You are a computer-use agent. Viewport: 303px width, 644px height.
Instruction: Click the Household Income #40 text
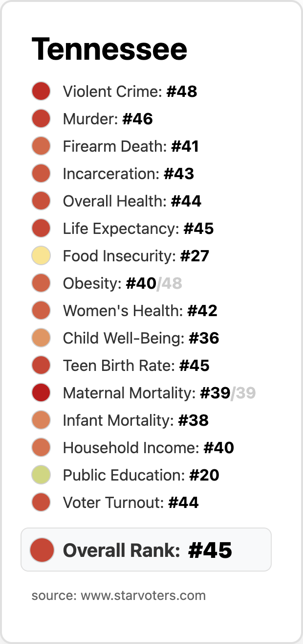148,448
